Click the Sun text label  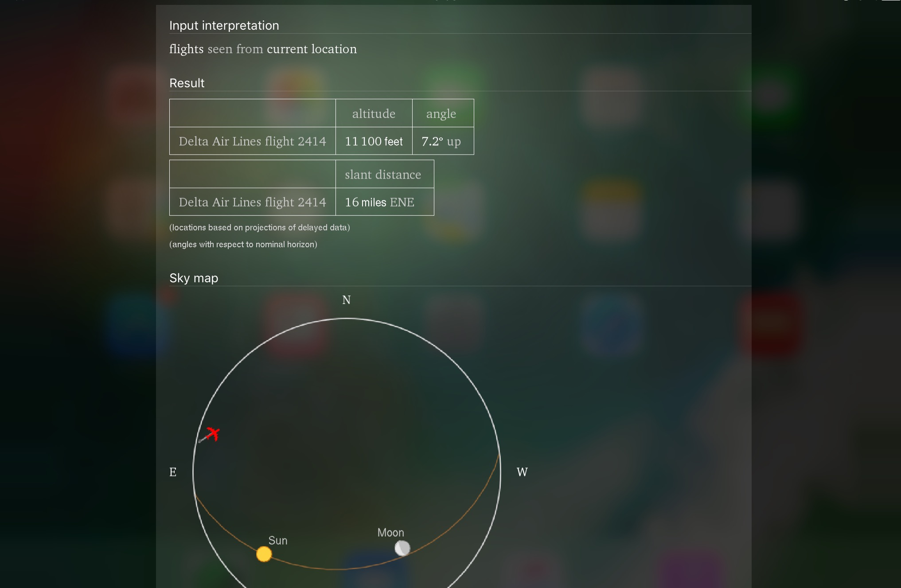pyautogui.click(x=278, y=541)
